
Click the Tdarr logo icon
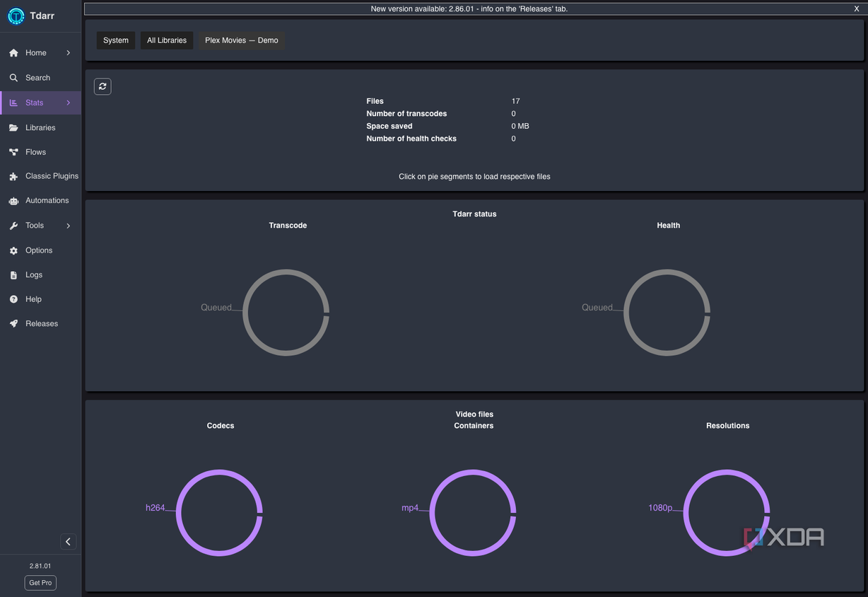16,16
